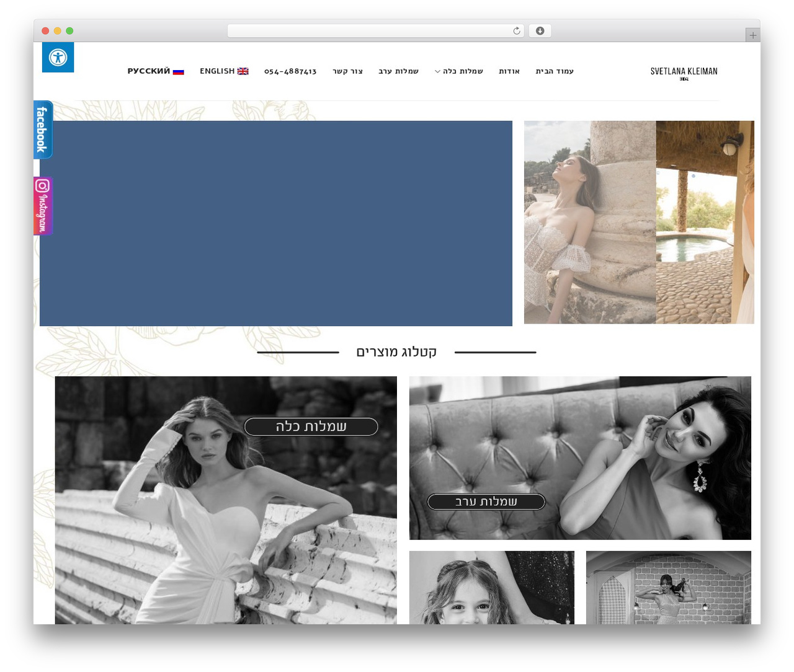Open the שמלות ערב menu item
794x672 pixels.
pos(399,71)
